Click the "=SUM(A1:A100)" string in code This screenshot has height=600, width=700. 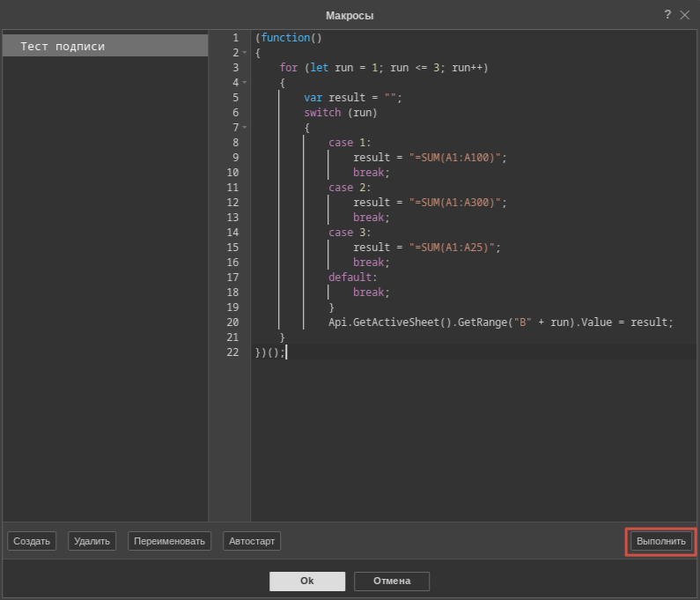(x=455, y=158)
